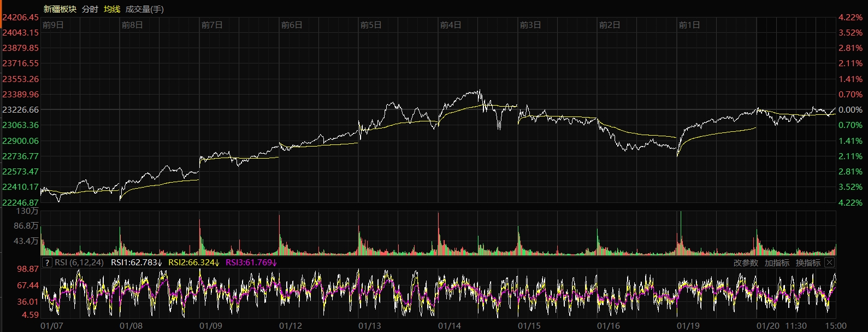Click the magenta RSI3 value label

[251, 263]
